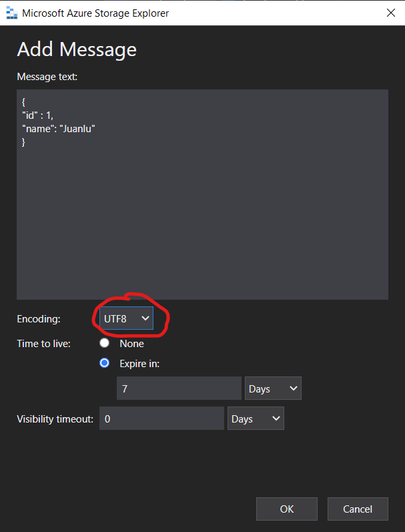The height and width of the screenshot is (532, 405).
Task: Click the Azure Storage Explorer title bar icon
Action: pyautogui.click(x=11, y=13)
